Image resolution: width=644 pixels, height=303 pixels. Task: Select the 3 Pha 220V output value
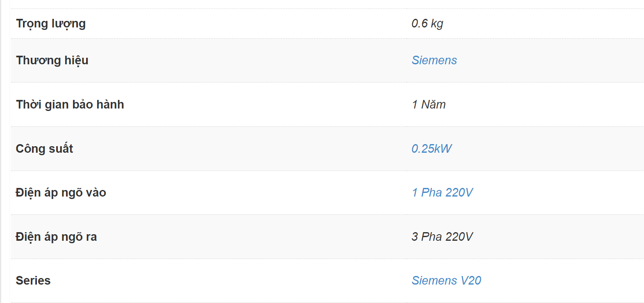coord(442,237)
